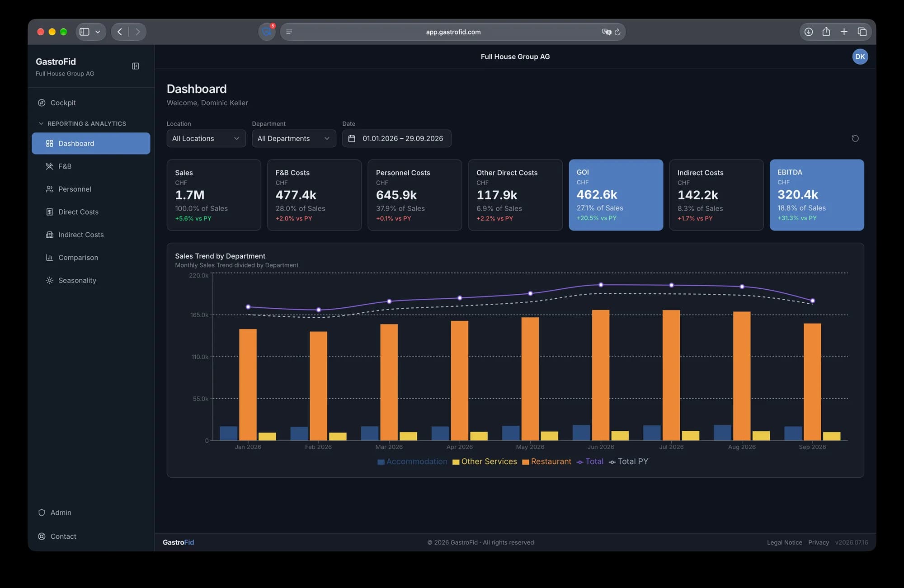The height and width of the screenshot is (588, 904).
Task: Open the Legal Notice link
Action: [784, 542]
